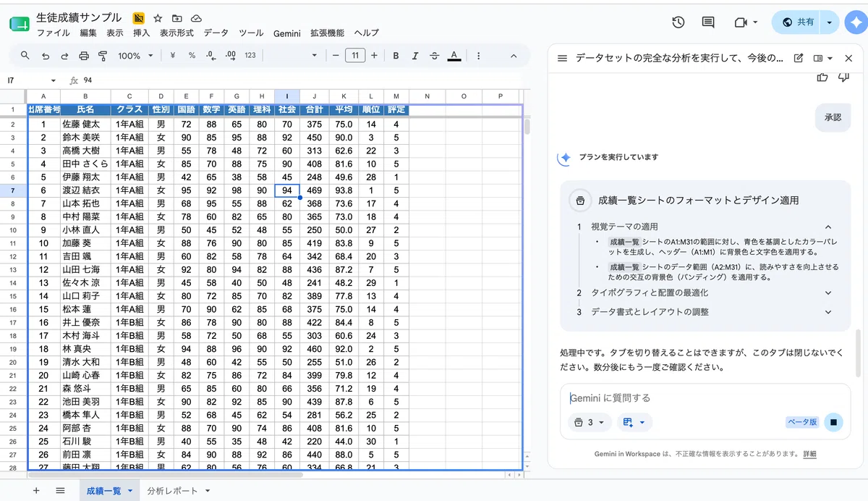Add a new sheet with plus
Viewport: 868px width, 501px height.
[36, 490]
